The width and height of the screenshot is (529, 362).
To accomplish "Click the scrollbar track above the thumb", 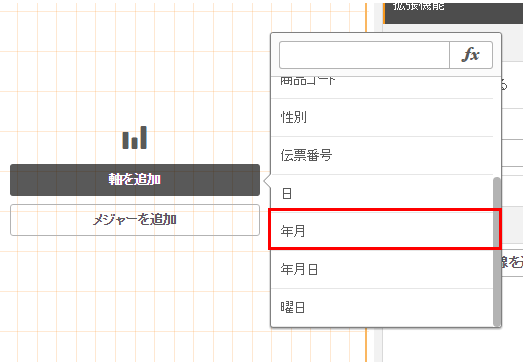I will point(497,127).
